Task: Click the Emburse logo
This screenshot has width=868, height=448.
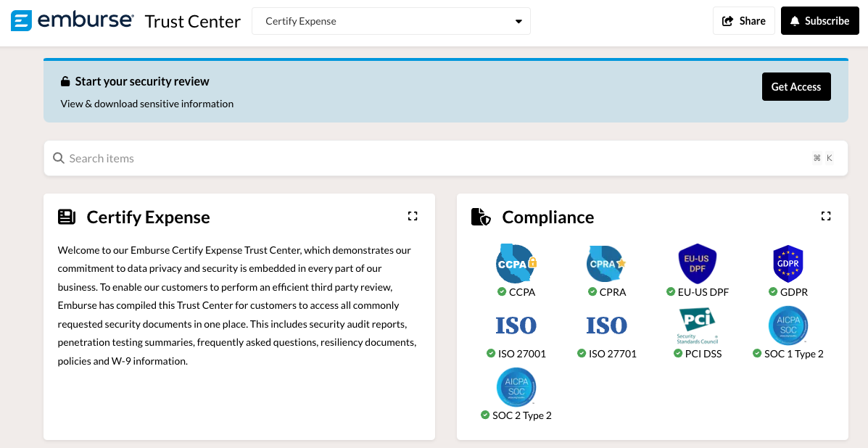Action: click(73, 21)
